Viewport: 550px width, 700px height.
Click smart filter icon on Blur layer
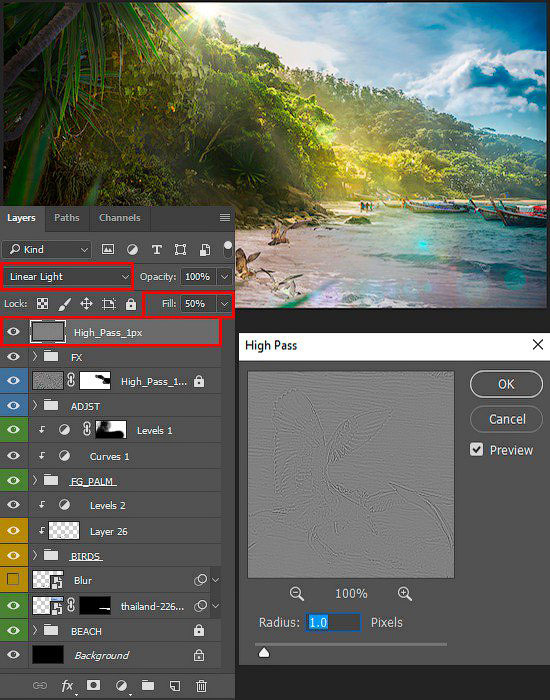(200, 580)
